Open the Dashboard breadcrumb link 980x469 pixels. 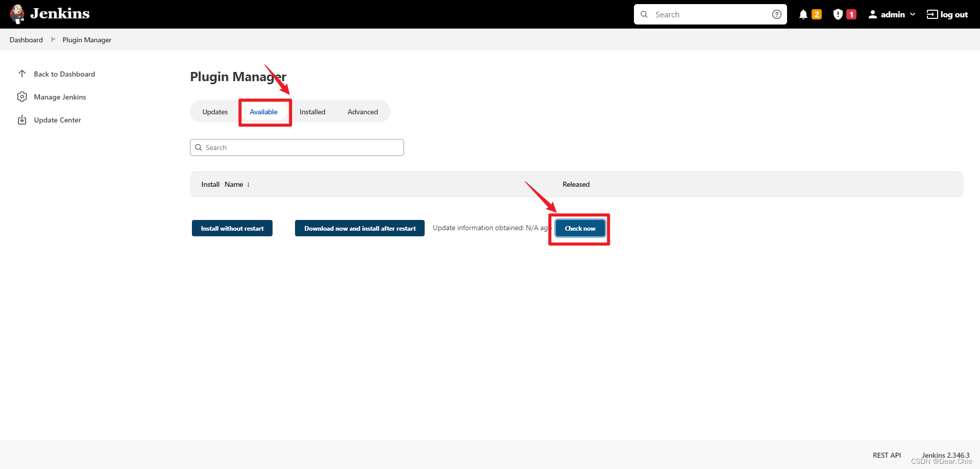click(26, 40)
